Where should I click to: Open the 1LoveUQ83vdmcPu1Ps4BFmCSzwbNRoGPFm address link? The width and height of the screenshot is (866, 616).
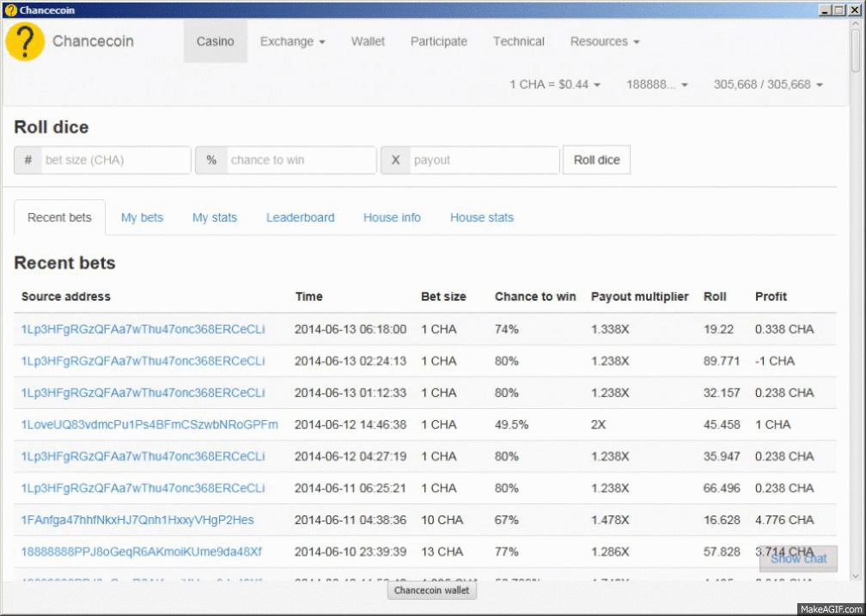tap(149, 425)
